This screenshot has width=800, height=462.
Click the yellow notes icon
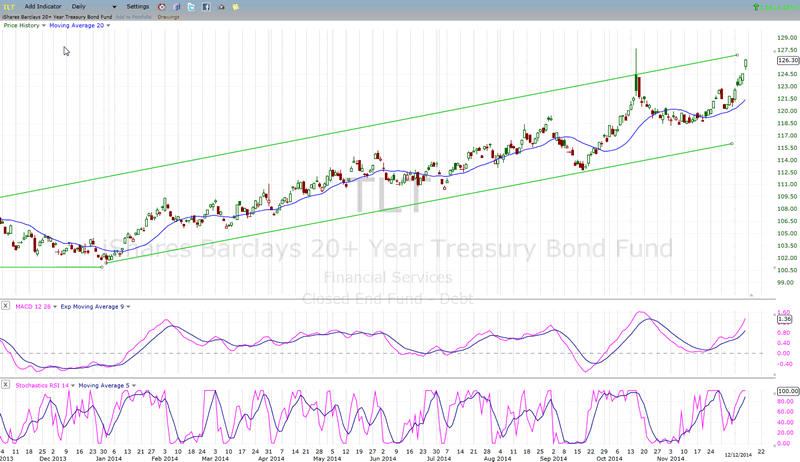coord(236,7)
